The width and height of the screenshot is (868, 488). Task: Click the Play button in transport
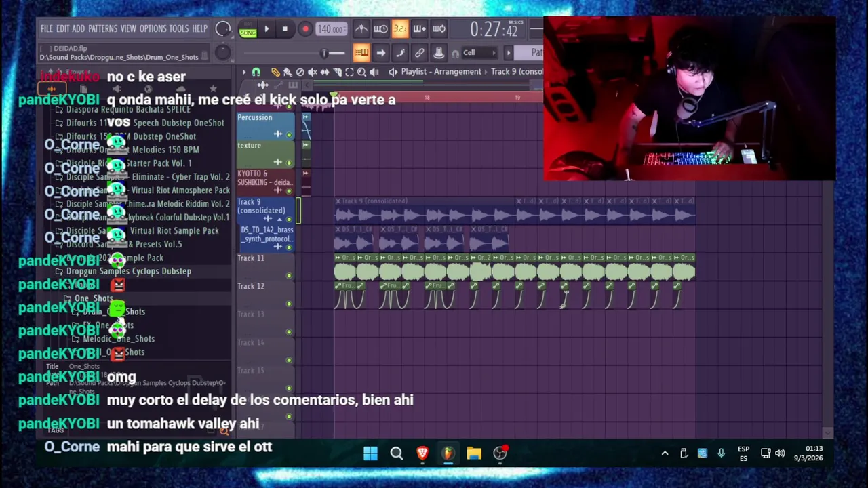(267, 29)
